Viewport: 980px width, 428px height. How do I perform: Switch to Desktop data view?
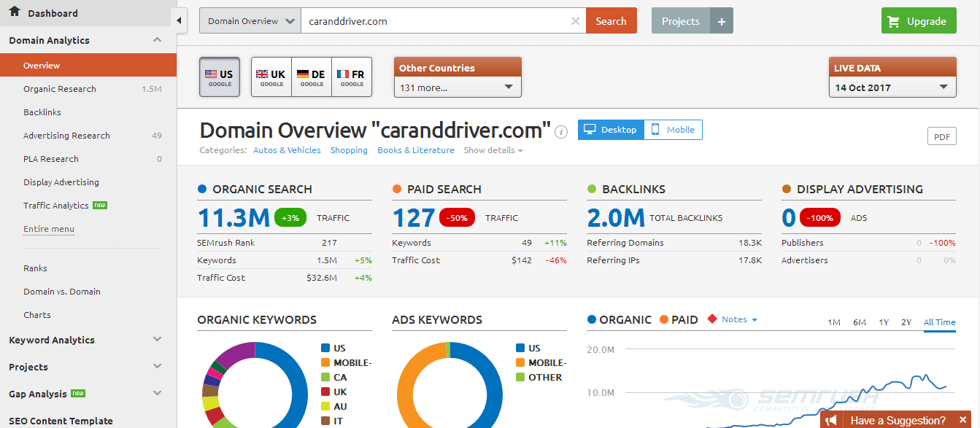click(611, 130)
